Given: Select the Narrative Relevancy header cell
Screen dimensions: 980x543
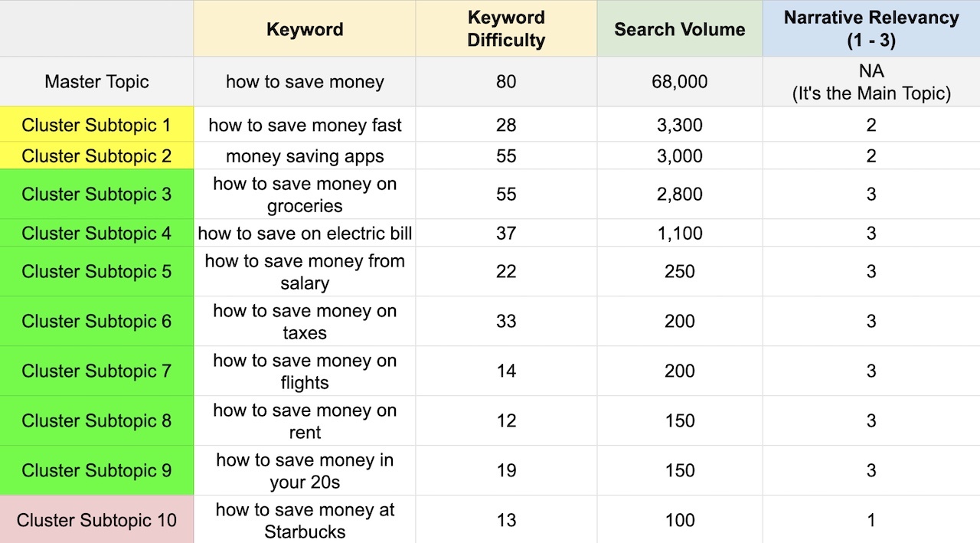Looking at the screenshot, I should click(x=871, y=28).
